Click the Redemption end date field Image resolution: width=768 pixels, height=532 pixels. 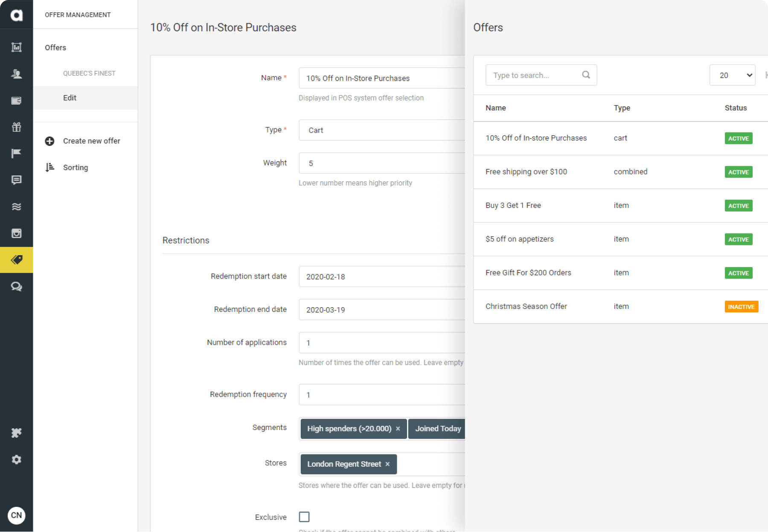pos(382,309)
